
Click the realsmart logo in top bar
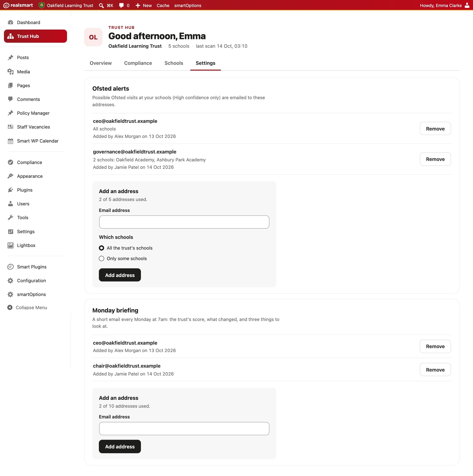[x=18, y=5]
